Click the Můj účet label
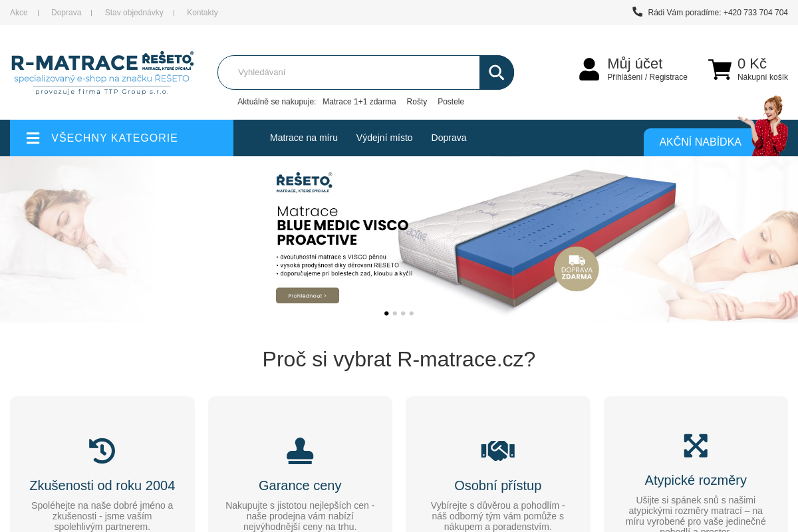 [x=635, y=63]
